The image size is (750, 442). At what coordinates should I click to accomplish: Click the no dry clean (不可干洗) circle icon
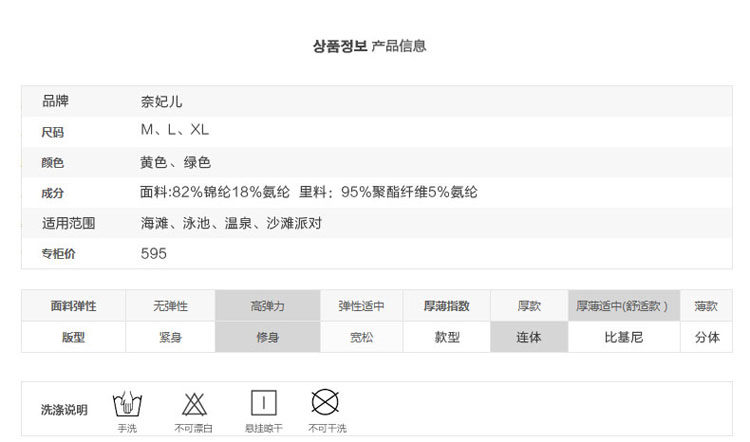(x=325, y=402)
